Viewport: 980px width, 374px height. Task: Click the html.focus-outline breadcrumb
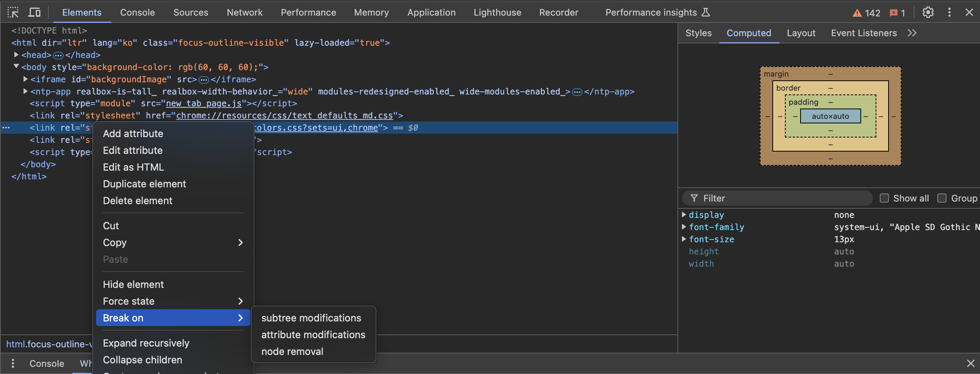pos(49,344)
